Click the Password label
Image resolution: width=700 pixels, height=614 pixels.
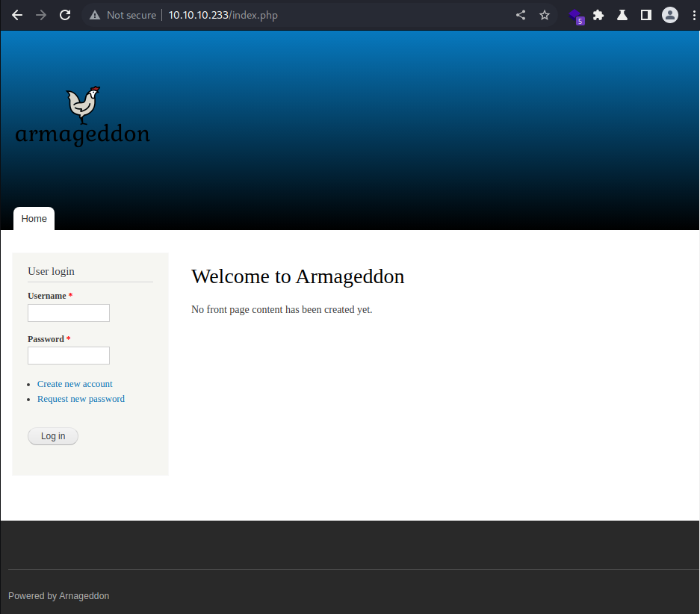pos(46,339)
